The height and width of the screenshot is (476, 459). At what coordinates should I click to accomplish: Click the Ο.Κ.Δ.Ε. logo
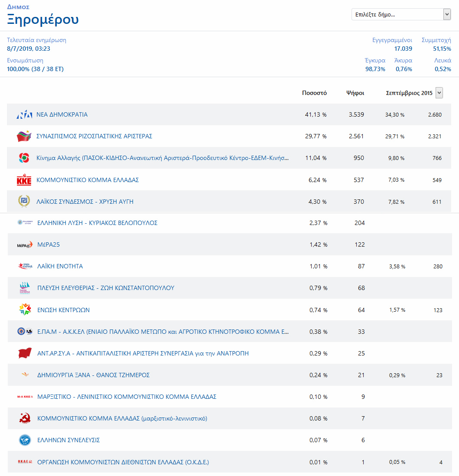click(25, 462)
